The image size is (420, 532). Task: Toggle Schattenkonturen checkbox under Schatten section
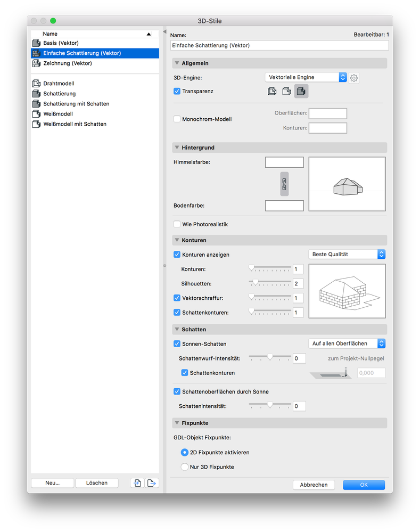click(x=185, y=373)
